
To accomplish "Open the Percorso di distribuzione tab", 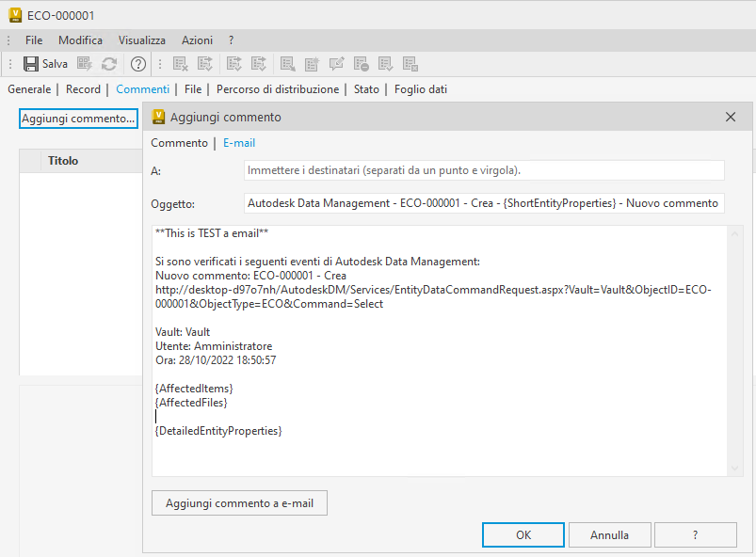I will tap(278, 89).
